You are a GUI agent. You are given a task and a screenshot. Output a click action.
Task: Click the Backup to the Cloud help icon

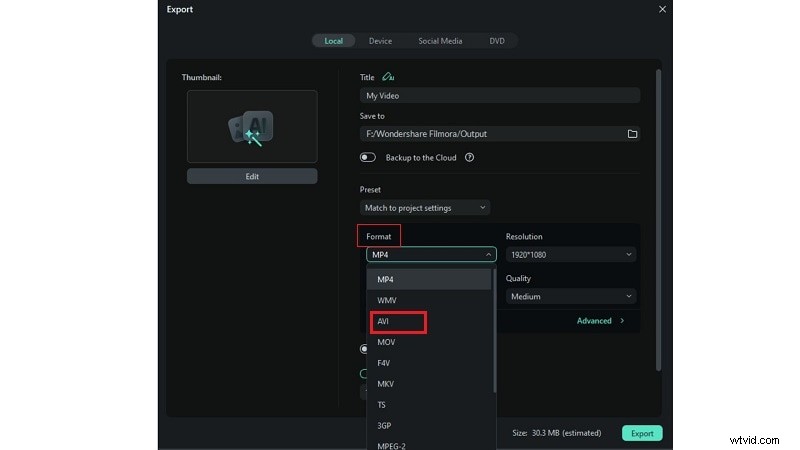point(469,158)
